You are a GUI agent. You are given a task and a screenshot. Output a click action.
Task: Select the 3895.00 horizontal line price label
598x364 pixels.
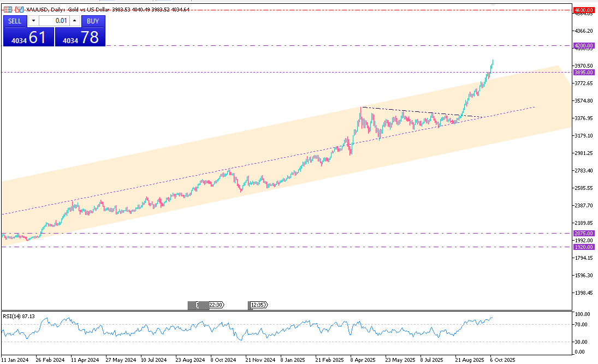(x=583, y=72)
